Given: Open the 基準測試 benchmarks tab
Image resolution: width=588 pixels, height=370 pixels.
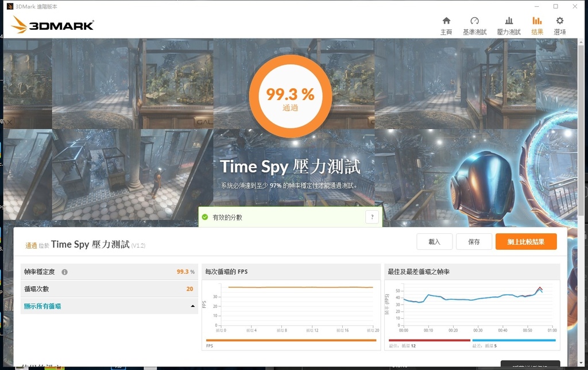Looking at the screenshot, I should pyautogui.click(x=474, y=26).
